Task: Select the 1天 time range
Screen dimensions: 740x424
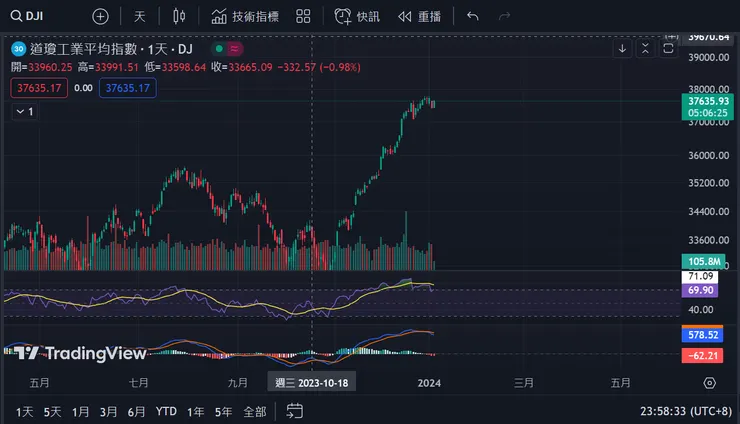Action: (x=25, y=412)
